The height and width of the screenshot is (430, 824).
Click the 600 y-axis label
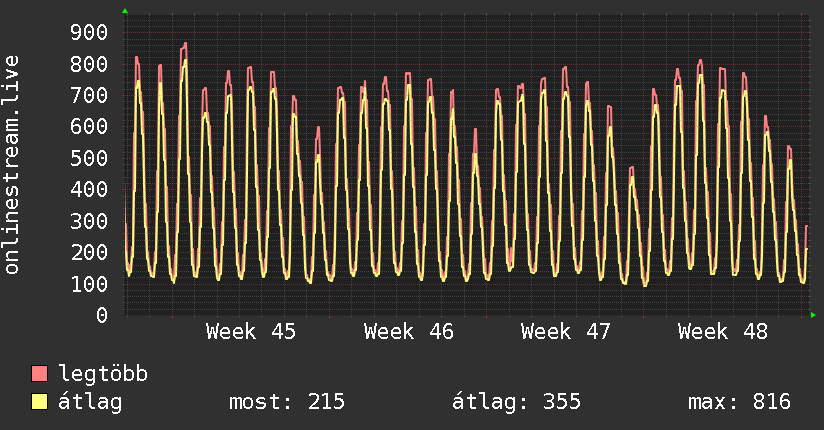tap(89, 126)
